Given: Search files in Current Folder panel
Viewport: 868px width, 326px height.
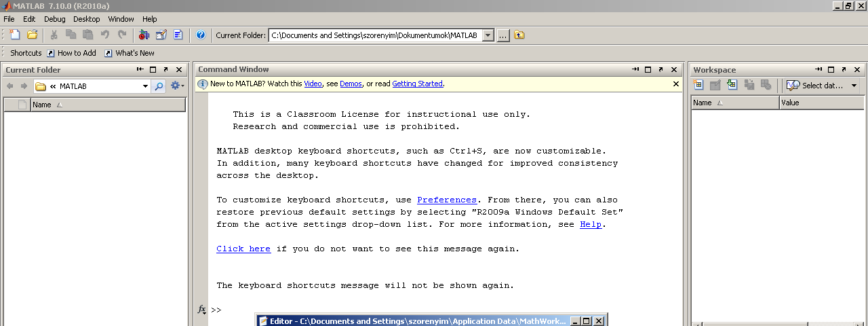Looking at the screenshot, I should (x=158, y=86).
